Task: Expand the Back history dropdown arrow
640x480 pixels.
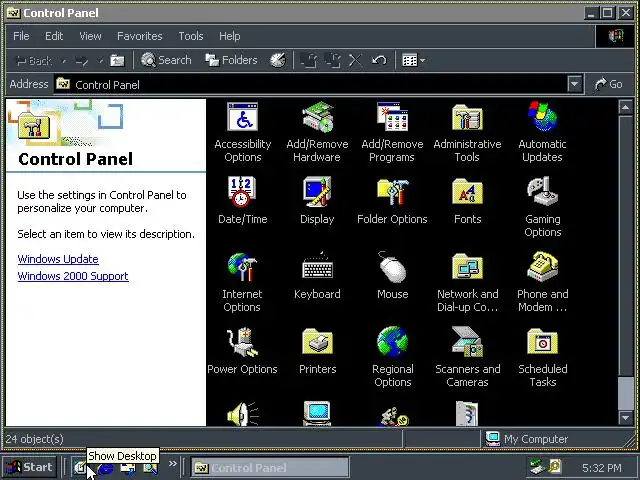Action: [64, 61]
